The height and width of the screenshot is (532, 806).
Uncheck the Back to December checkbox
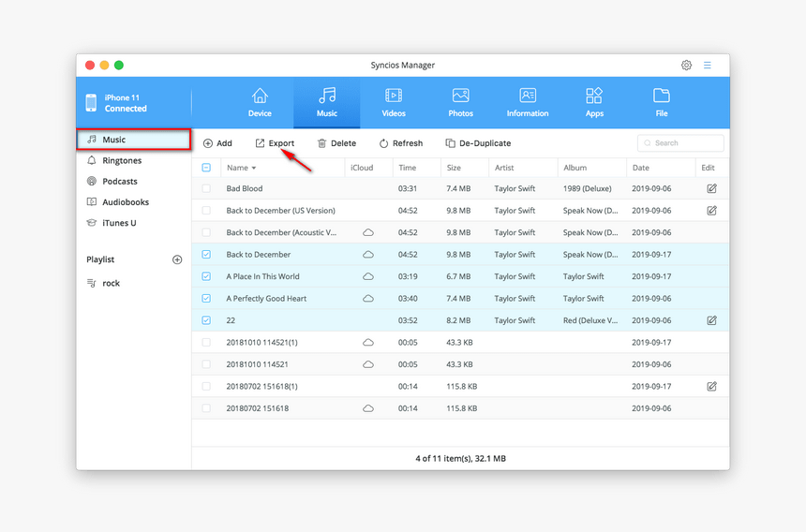(206, 254)
